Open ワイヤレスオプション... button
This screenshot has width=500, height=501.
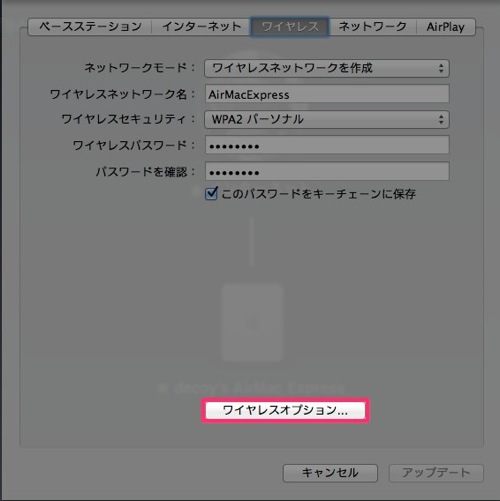click(285, 410)
